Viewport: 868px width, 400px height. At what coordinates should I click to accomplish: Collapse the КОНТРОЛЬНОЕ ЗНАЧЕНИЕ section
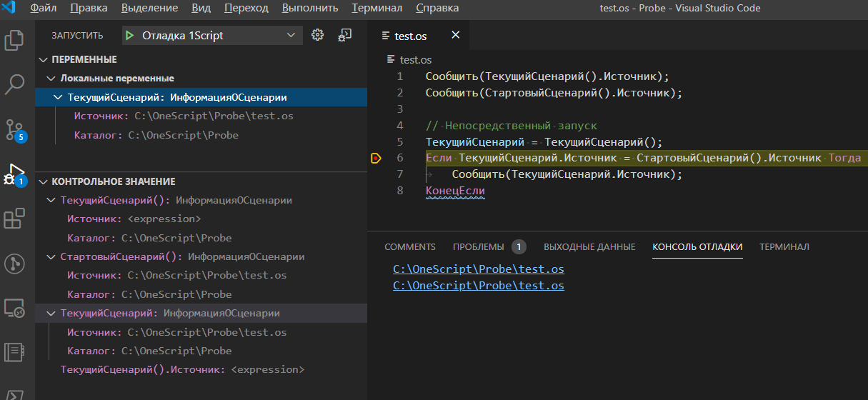[43, 181]
